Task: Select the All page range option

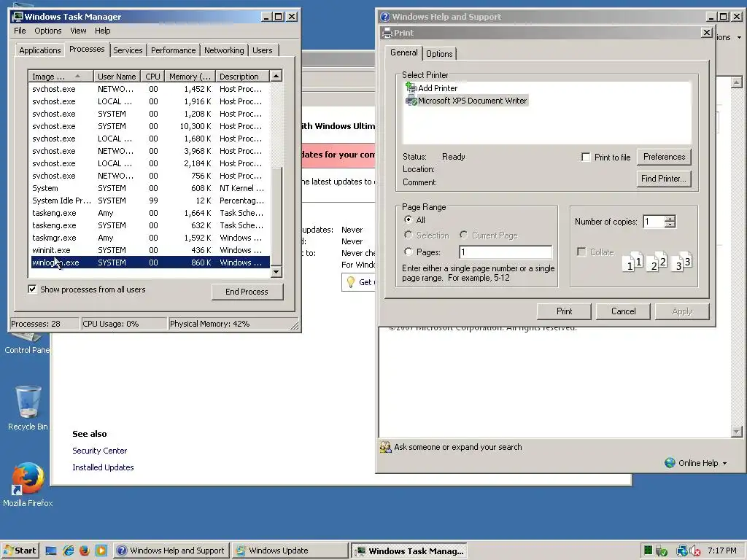Action: tap(408, 219)
